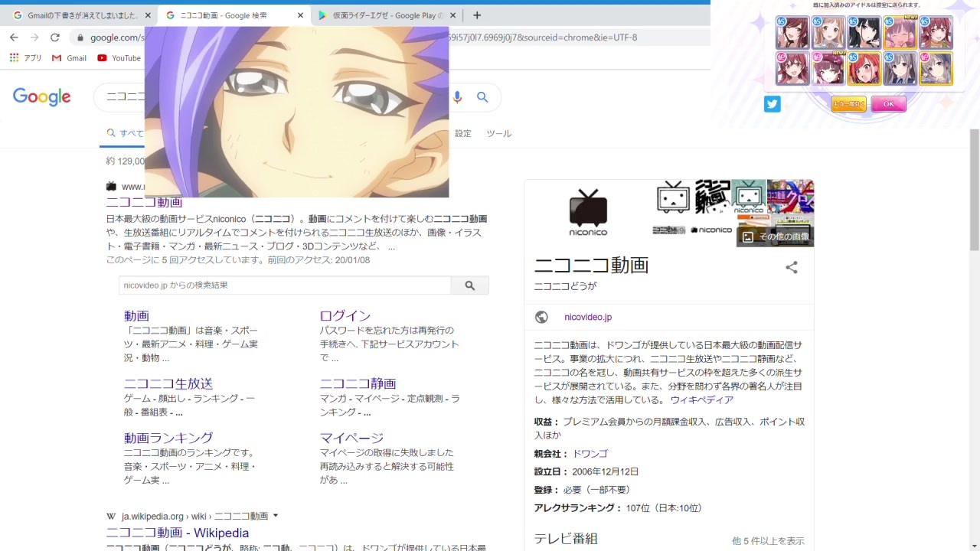Select the ニコニコ動画 - Google 検索 tab
The width and height of the screenshot is (980, 551).
[x=234, y=15]
